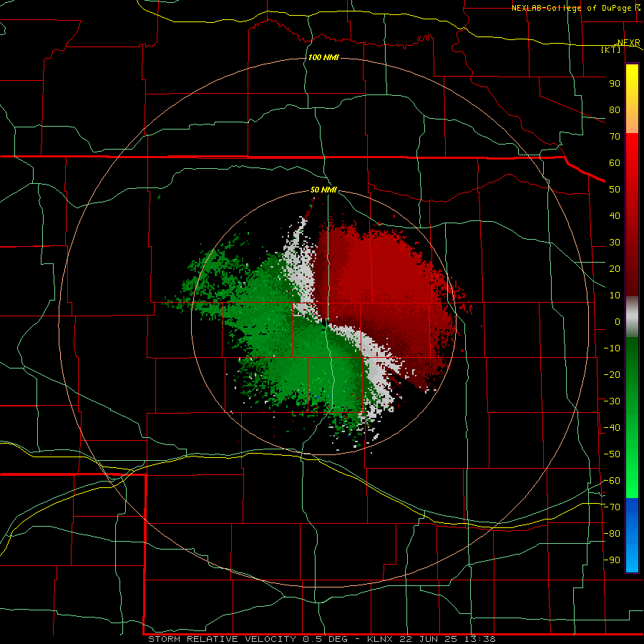Select the yellow-orange segment of the color bar
644x644 pixels.
coord(632,99)
